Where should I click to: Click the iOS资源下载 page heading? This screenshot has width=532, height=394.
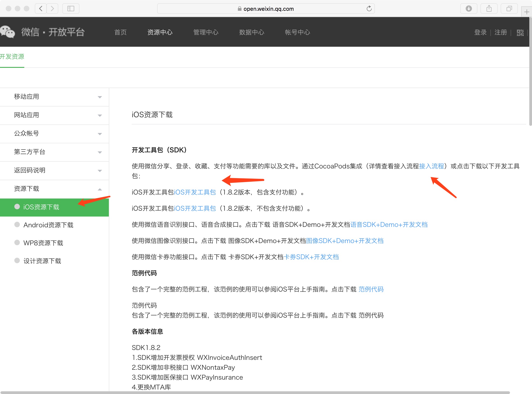(152, 115)
